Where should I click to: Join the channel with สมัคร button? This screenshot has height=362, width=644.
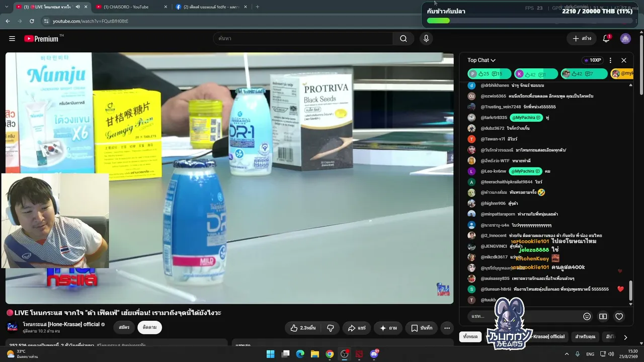pyautogui.click(x=124, y=327)
